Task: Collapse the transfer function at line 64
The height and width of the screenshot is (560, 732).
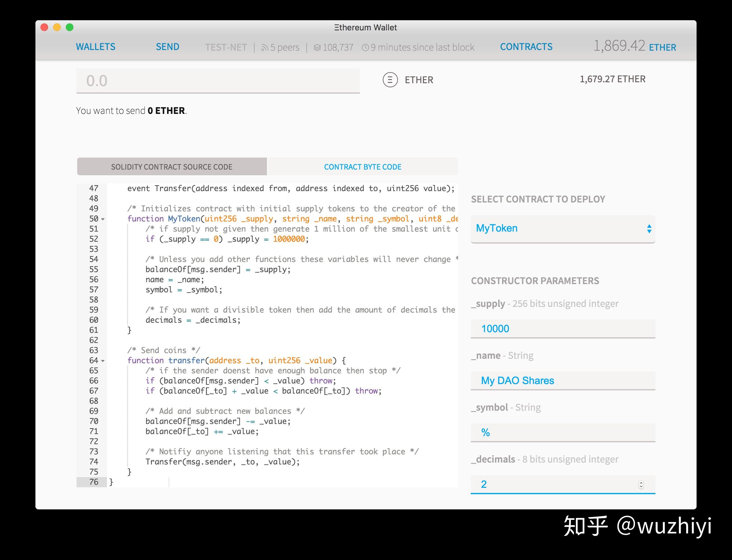Action: [x=103, y=361]
